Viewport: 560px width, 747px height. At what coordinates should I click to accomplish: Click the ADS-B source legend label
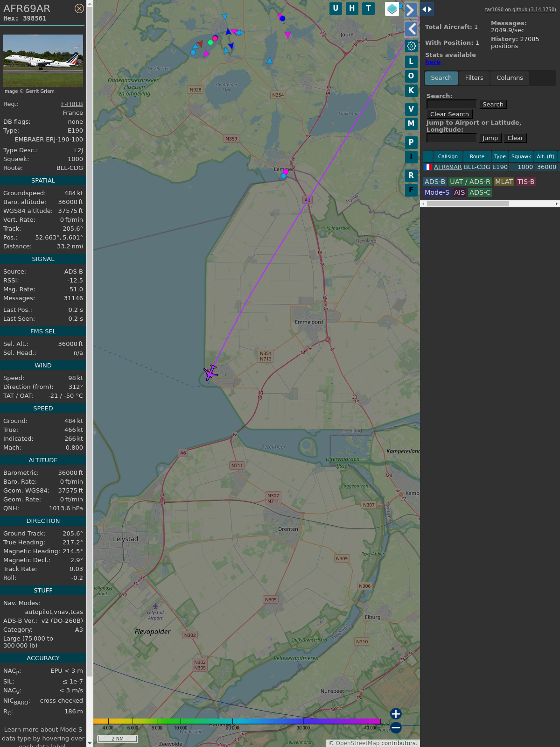click(435, 182)
